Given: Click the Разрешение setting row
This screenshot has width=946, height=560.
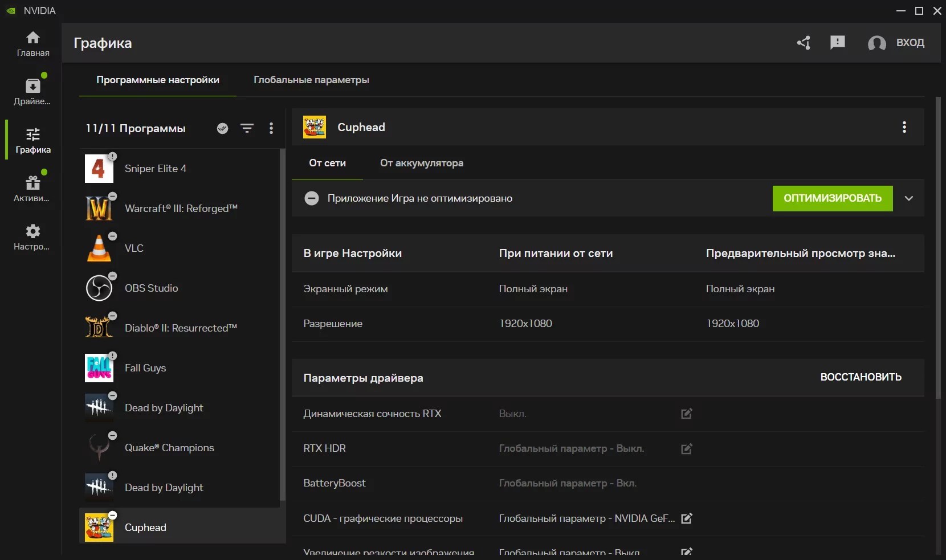Looking at the screenshot, I should click(x=607, y=324).
